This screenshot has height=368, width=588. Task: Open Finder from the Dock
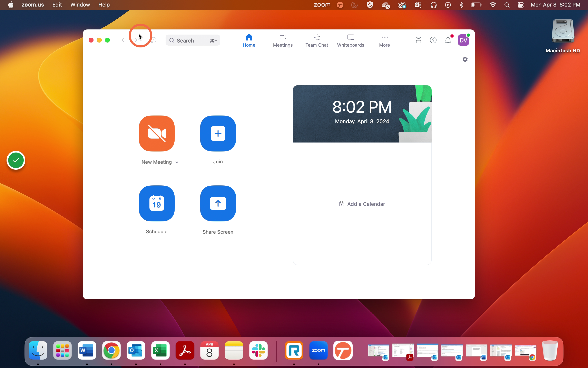coord(38,350)
